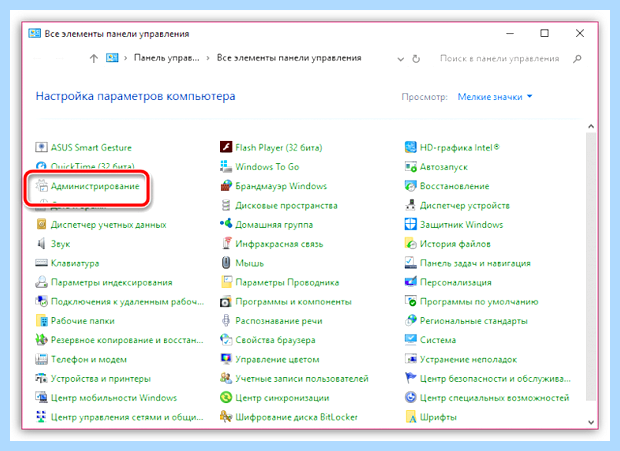Screen dimensions: 620x451
Task: Click the Шрифты icon
Action: 411,417
